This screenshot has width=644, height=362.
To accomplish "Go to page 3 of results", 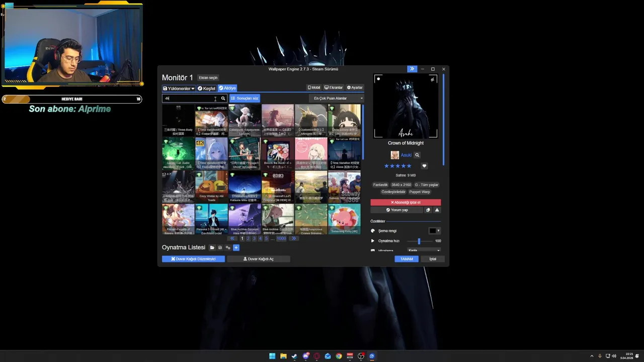I will pyautogui.click(x=254, y=238).
